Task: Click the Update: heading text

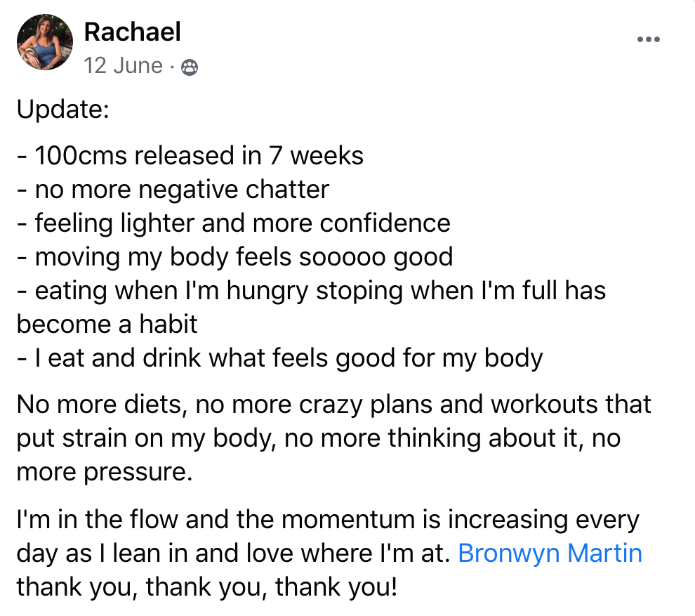Action: (63, 109)
